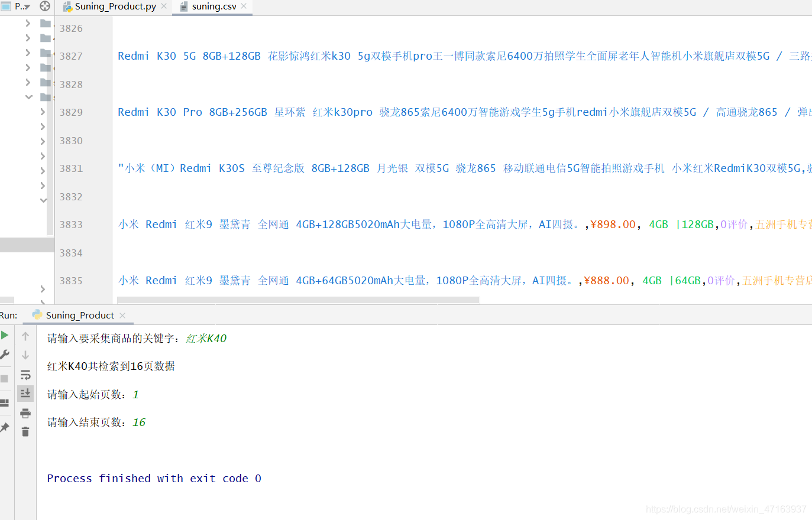Click the restore layout icon in Run panel
This screenshot has height=520, width=812.
[x=4, y=403]
